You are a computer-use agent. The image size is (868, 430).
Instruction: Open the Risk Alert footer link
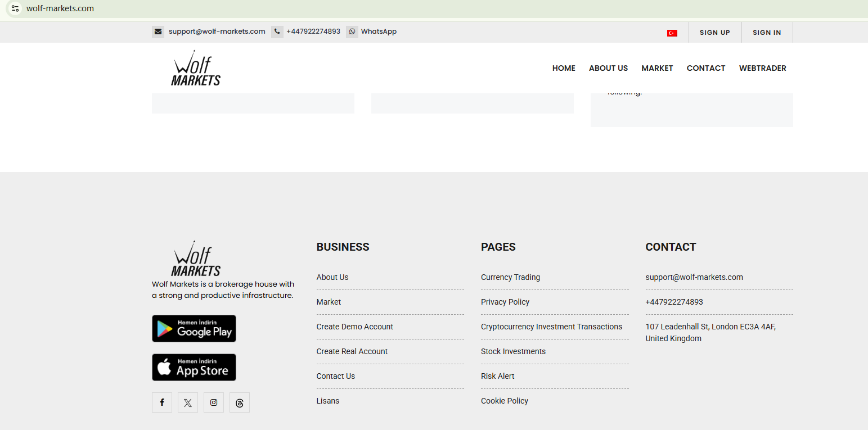coord(497,376)
